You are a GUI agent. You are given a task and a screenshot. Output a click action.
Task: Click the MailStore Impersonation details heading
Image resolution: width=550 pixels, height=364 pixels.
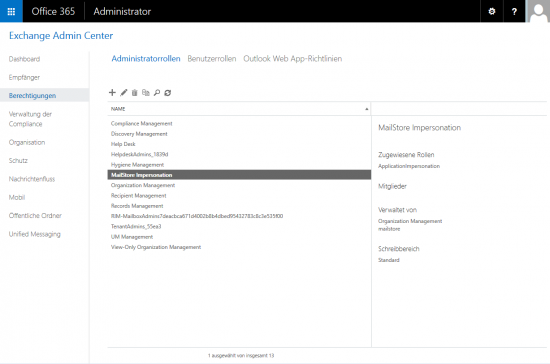click(420, 128)
